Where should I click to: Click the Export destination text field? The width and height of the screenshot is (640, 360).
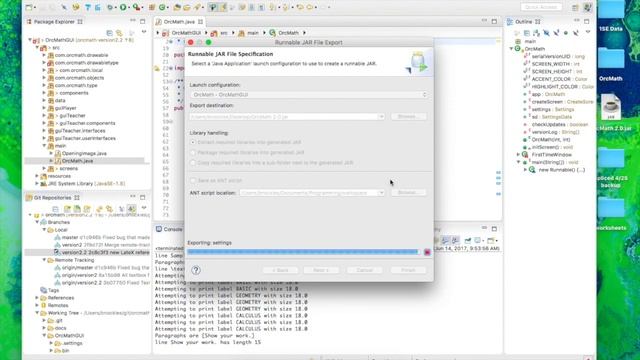283,116
